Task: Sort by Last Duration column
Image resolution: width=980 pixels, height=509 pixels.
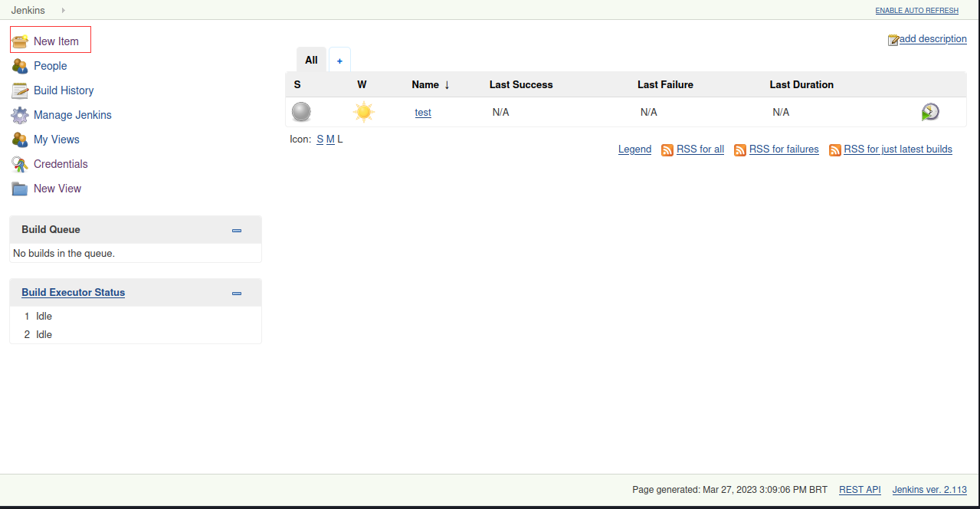Action: (801, 84)
